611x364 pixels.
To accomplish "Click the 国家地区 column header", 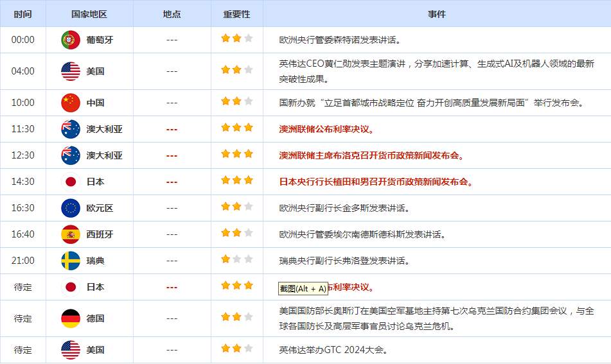I will coord(89,14).
